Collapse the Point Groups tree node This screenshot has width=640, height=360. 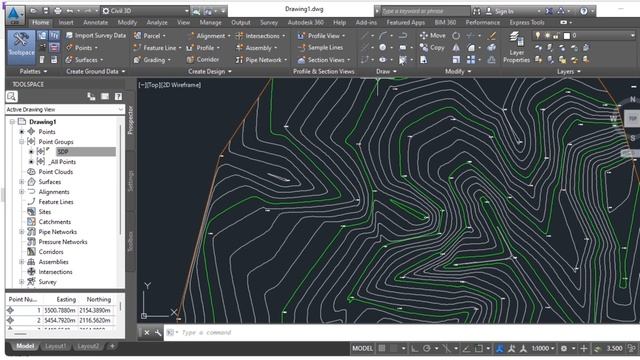coord(22,142)
